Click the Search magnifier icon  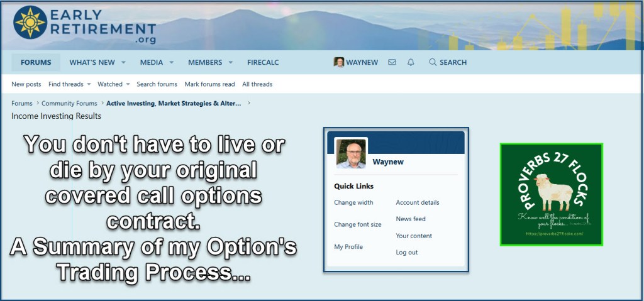[x=433, y=62]
